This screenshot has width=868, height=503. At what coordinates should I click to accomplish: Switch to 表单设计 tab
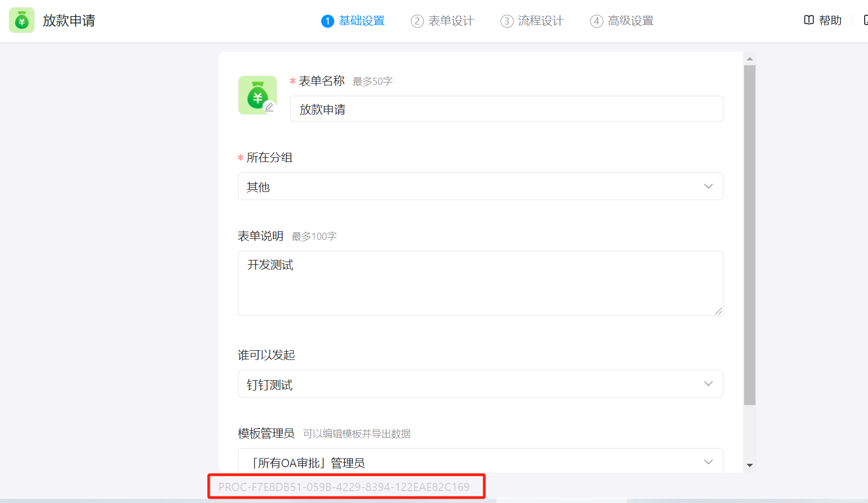click(451, 21)
